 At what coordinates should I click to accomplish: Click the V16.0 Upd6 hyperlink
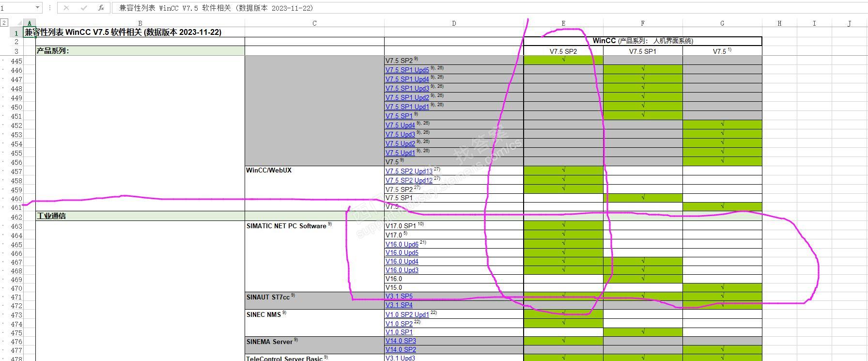(402, 244)
